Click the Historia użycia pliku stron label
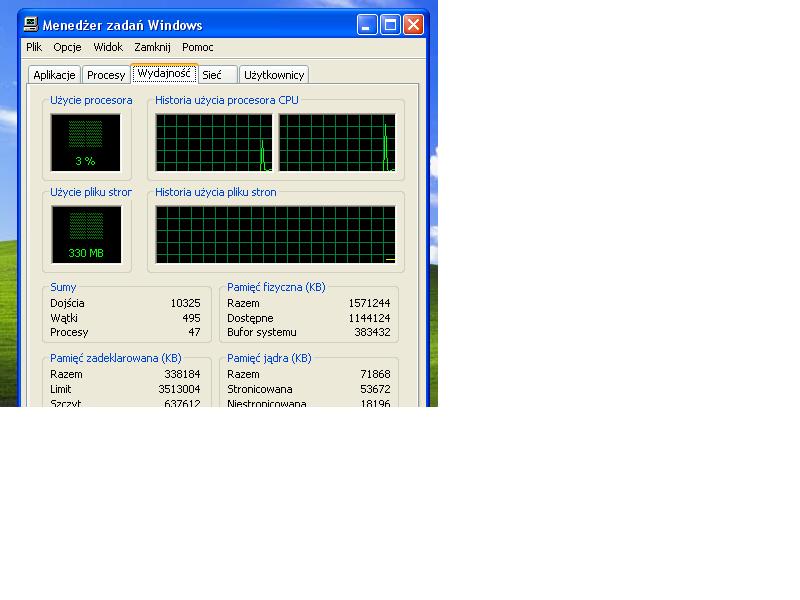Screen dimensions: 800x600 tap(215, 192)
